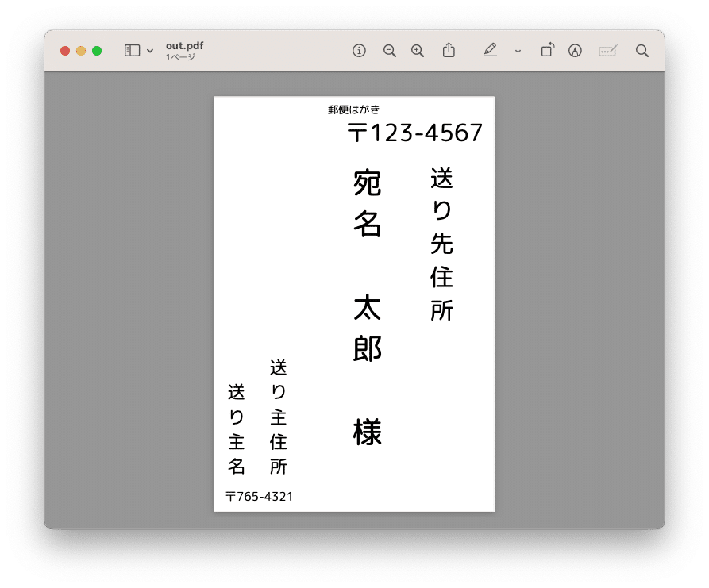Open the Share menu
This screenshot has width=709, height=588.
449,50
